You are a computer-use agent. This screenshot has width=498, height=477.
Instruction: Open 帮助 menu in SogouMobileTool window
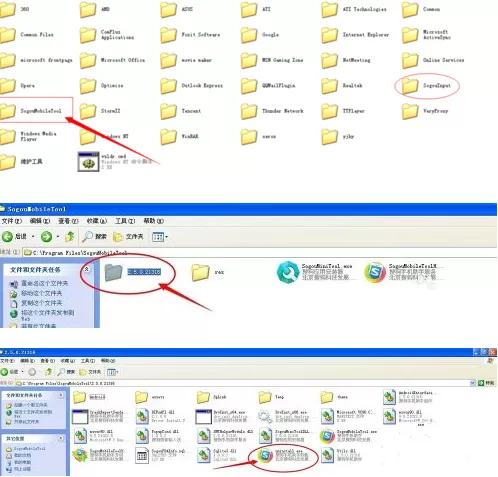[x=154, y=221]
